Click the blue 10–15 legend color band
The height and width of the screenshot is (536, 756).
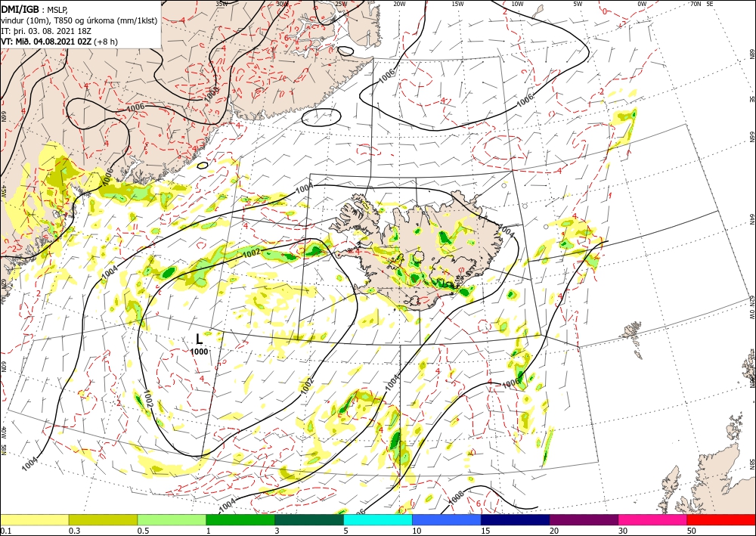point(447,519)
